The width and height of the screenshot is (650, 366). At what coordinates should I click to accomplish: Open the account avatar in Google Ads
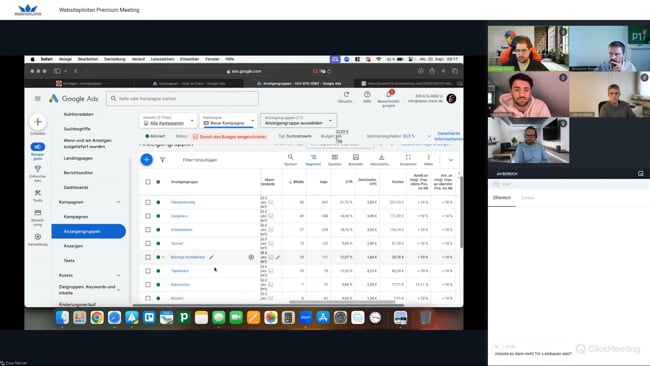pos(451,98)
